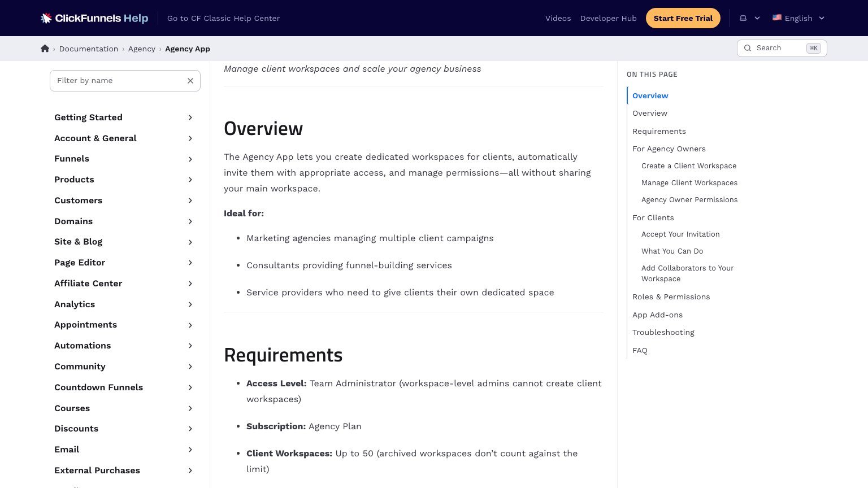Image resolution: width=868 pixels, height=488 pixels.
Task: Open the Videos menu item
Action: pos(558,18)
